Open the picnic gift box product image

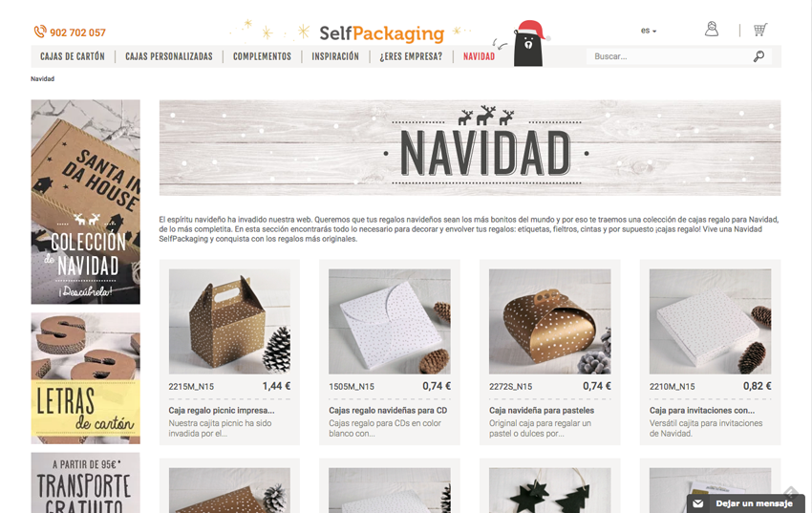229,322
